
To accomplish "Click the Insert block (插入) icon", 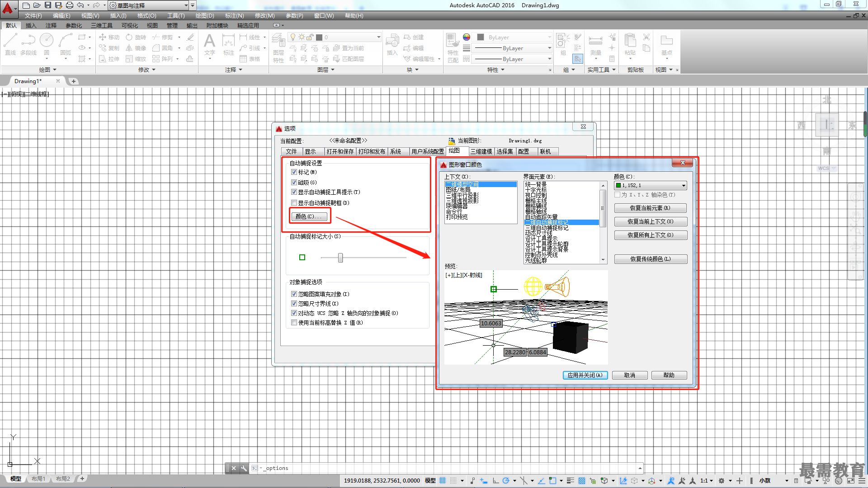I will pos(392,44).
